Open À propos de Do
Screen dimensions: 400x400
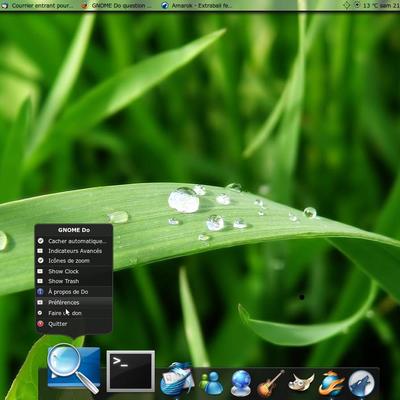(x=74, y=292)
